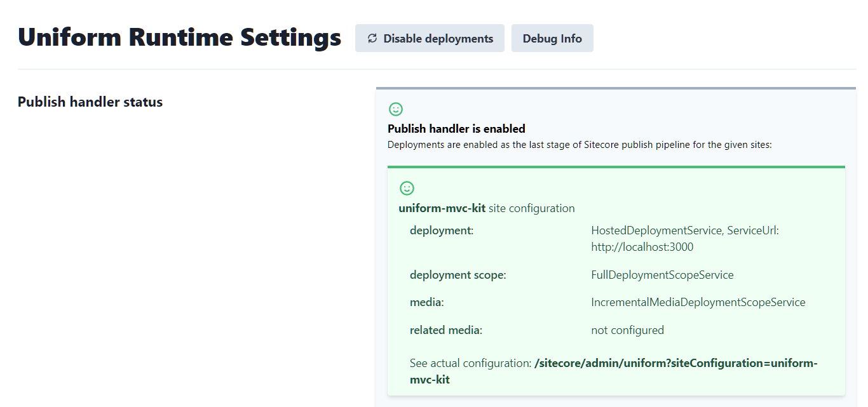Click the not configured related media value
The height and width of the screenshot is (407, 868).
pos(627,330)
